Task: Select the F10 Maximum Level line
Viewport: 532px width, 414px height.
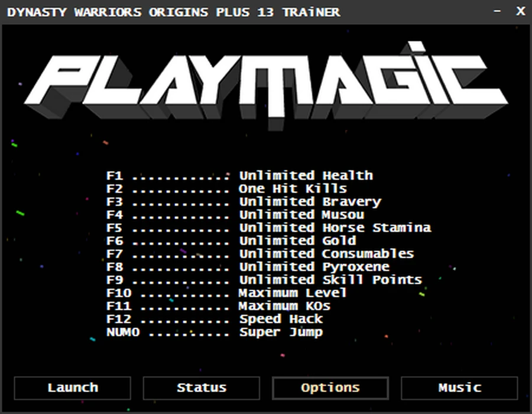Action: [x=226, y=293]
